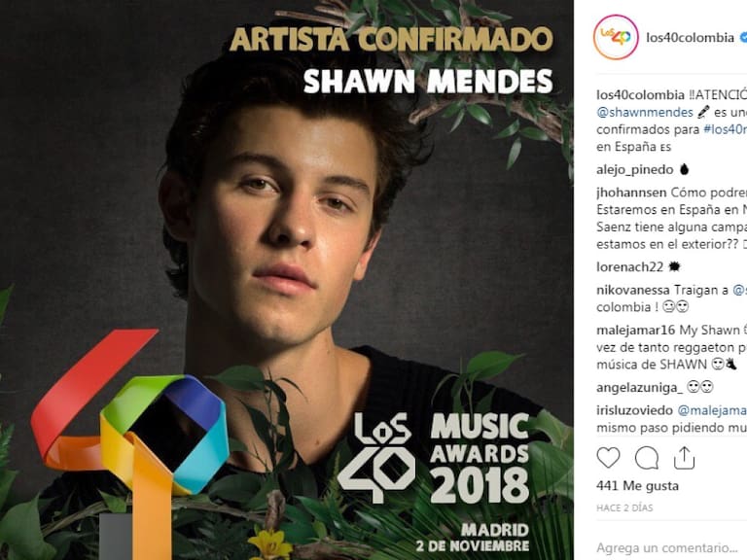Click the @shawnmendes mention link
This screenshot has height=560, width=747.
[645, 113]
